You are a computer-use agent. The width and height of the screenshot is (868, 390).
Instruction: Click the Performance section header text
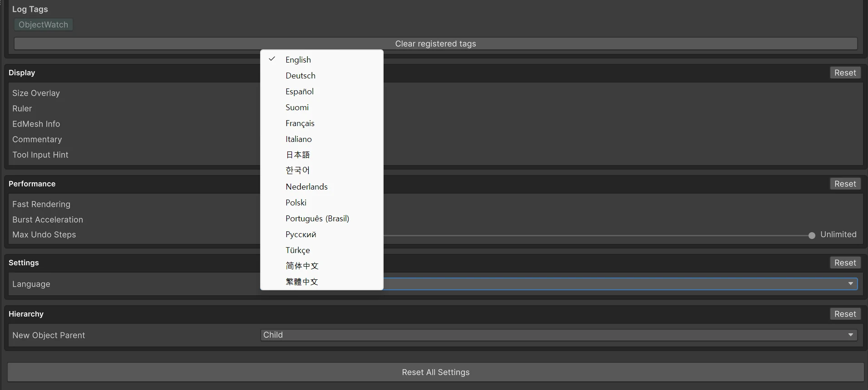point(32,184)
